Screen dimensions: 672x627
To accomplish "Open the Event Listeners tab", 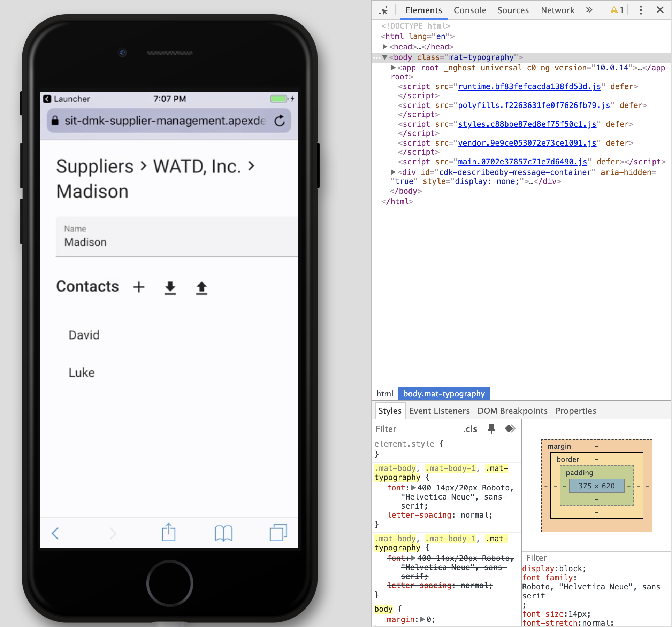I will click(x=439, y=411).
